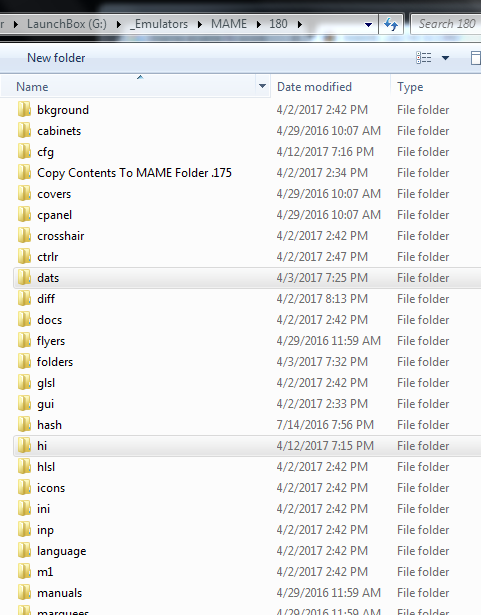
Task: Click the folders folder icon
Action: (x=24, y=361)
